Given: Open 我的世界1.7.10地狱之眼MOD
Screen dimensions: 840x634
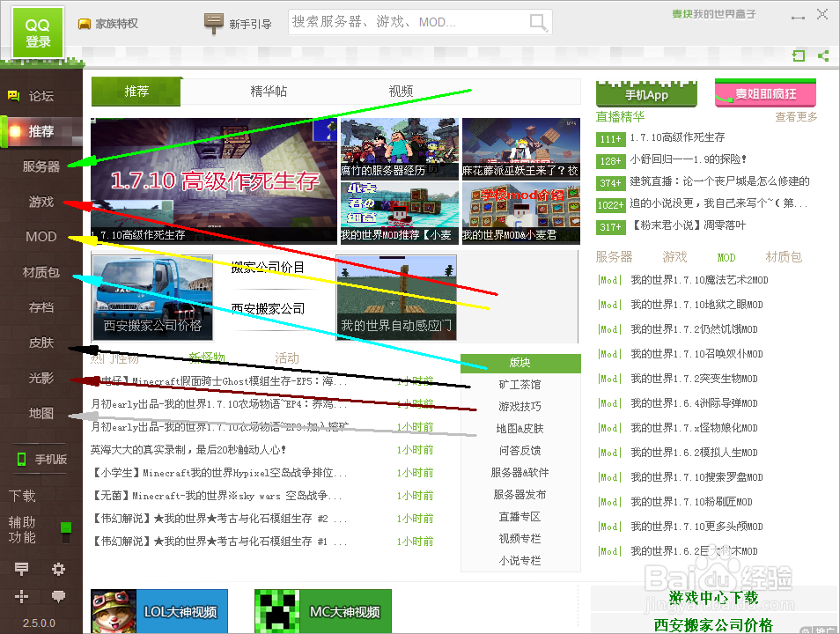Looking at the screenshot, I should 696,305.
